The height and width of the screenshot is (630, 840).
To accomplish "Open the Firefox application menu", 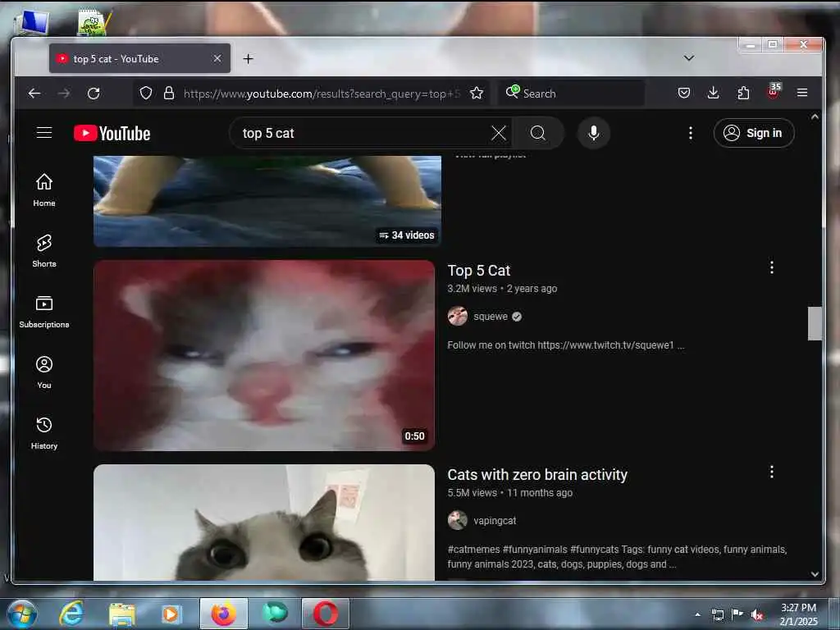I will click(802, 93).
